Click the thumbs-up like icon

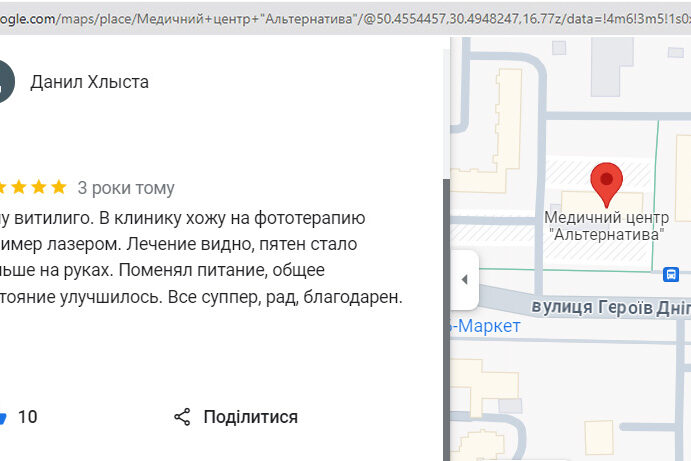click(x=3, y=417)
